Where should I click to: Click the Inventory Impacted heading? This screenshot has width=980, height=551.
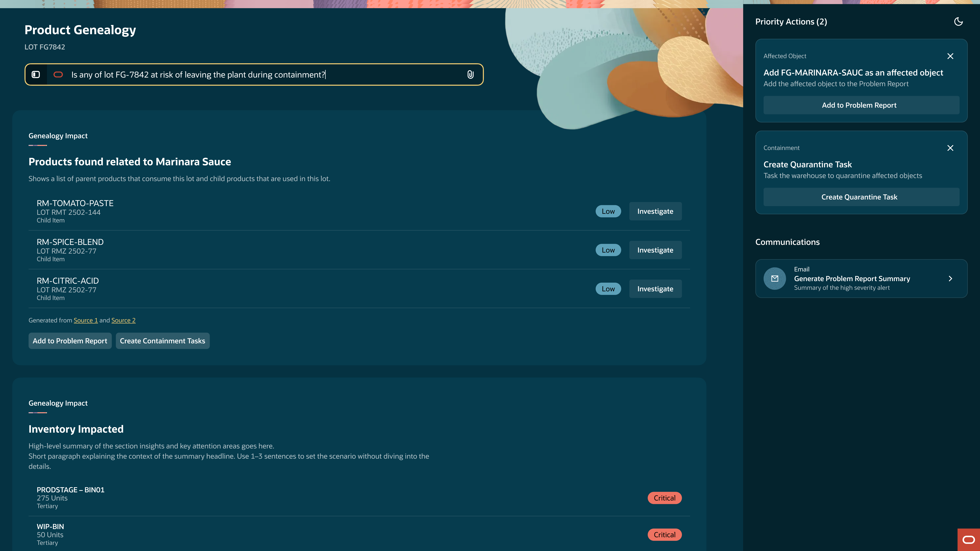point(76,429)
